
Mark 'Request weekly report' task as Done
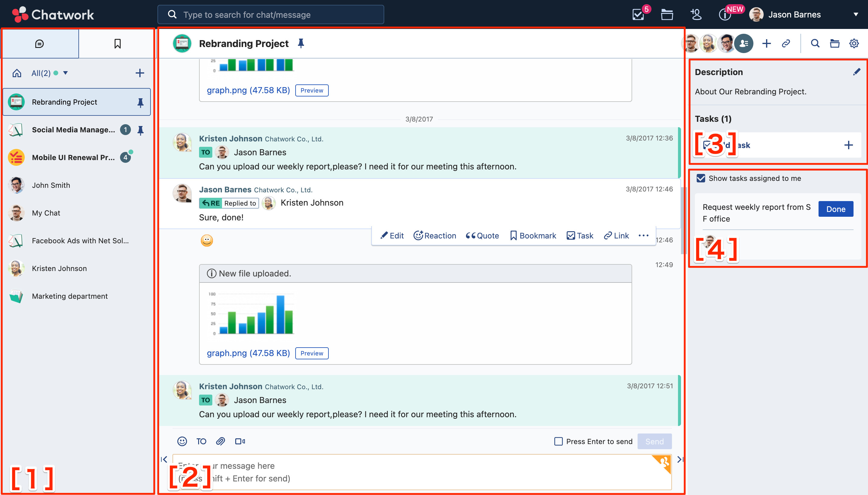click(x=836, y=209)
